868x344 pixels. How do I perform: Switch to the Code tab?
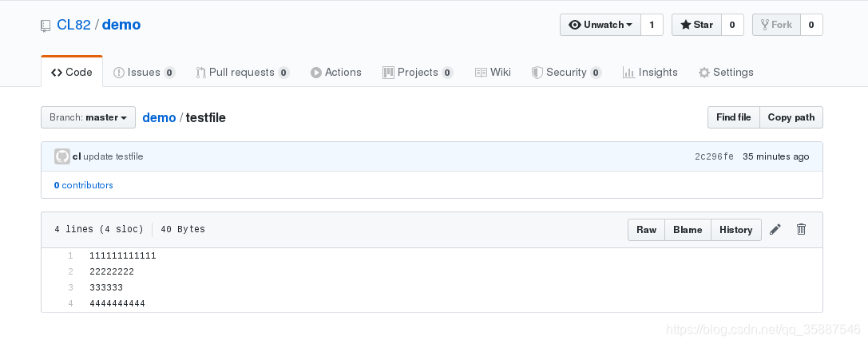[72, 73]
